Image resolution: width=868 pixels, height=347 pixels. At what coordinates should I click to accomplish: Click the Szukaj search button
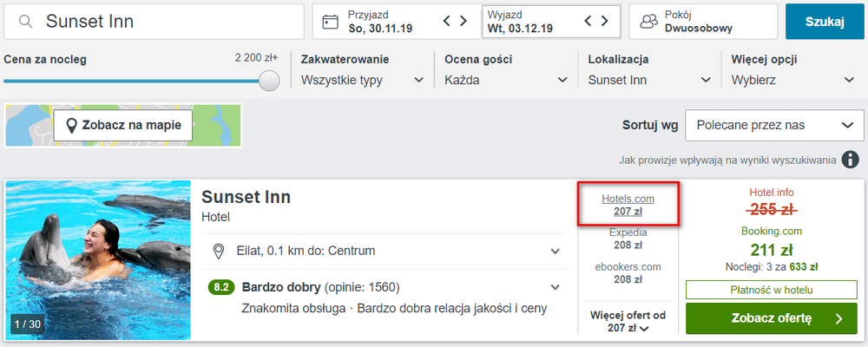pyautogui.click(x=825, y=22)
